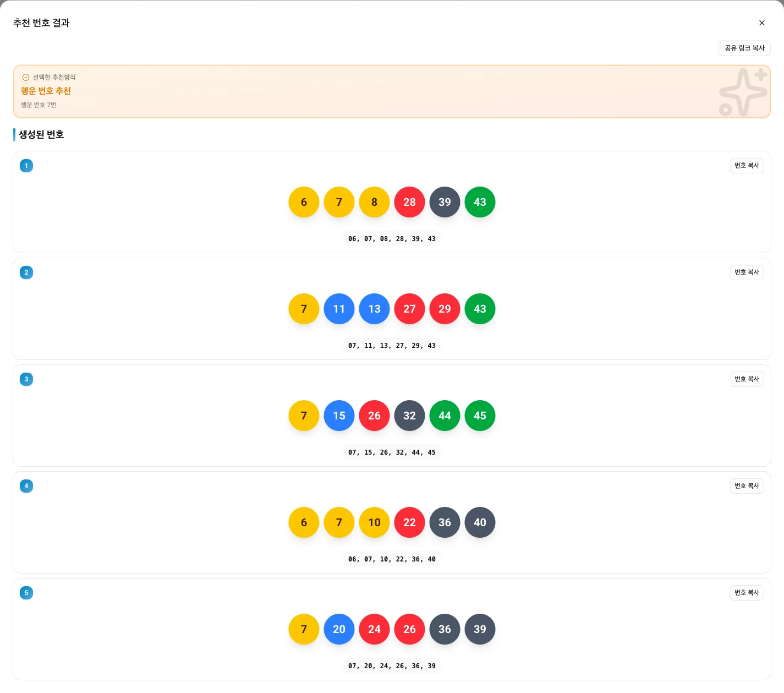Click the 행운 번호 추천 heading
This screenshot has width=784, height=693.
pyautogui.click(x=46, y=91)
